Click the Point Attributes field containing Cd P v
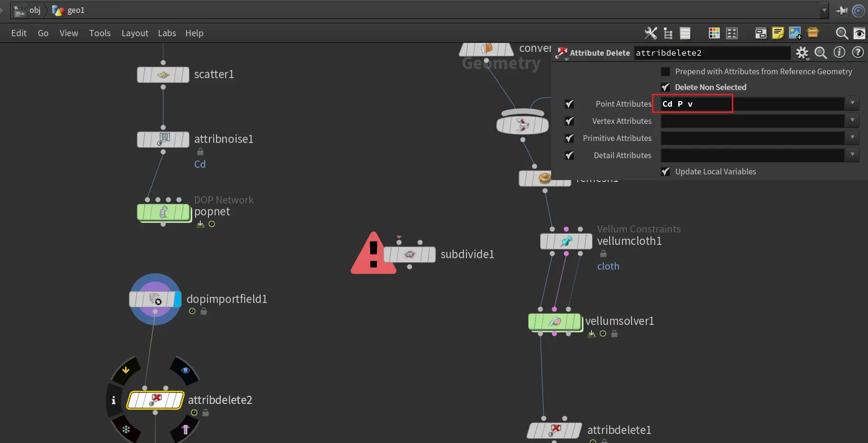Screen dimensions: 868x443 pyautogui.click(x=752, y=104)
